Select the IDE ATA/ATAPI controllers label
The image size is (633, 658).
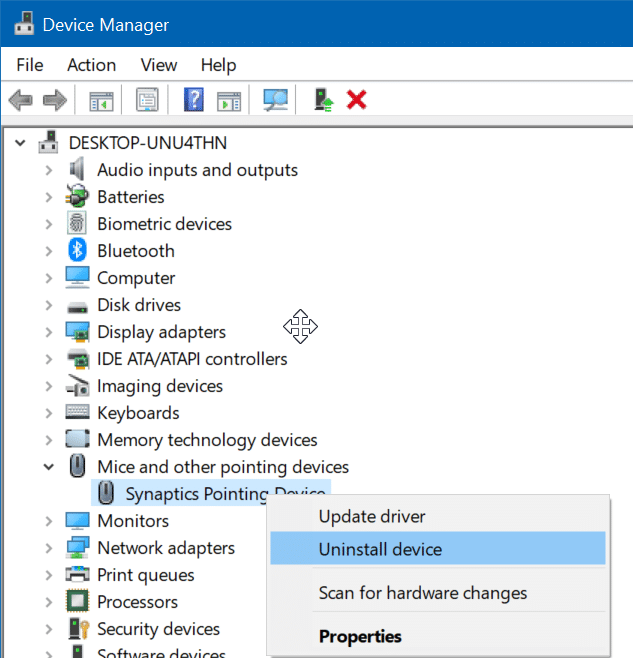pos(192,359)
